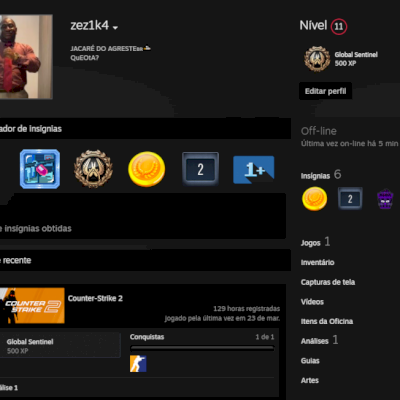Open the Inventário link

point(317,262)
